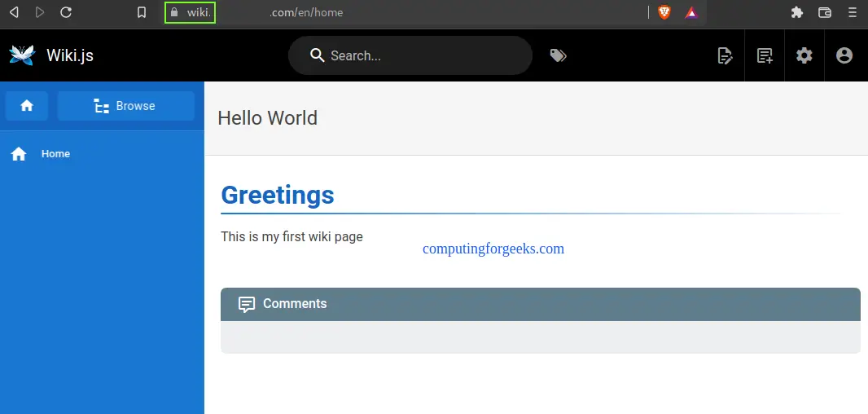Click the Brave Shields lion icon
868x414 pixels.
[x=664, y=12]
